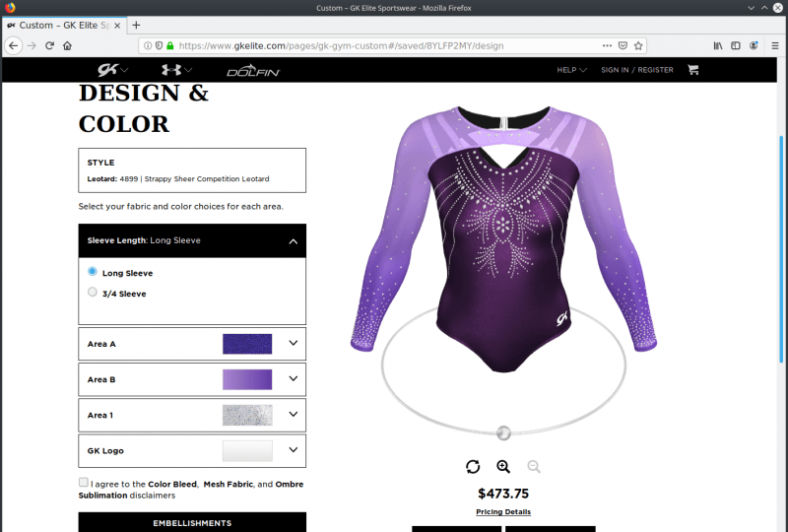Open the Dolfin brand logo link
The height and width of the screenshot is (532, 788).
[253, 70]
